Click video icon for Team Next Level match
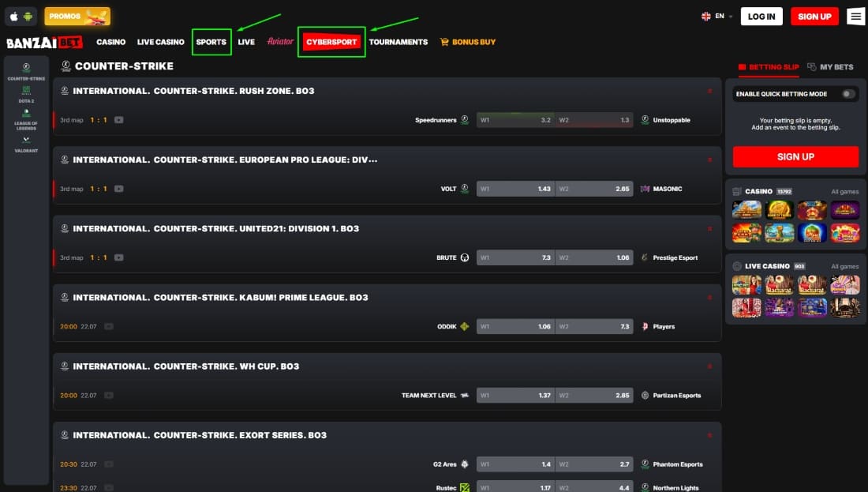The width and height of the screenshot is (868, 492). coord(109,395)
